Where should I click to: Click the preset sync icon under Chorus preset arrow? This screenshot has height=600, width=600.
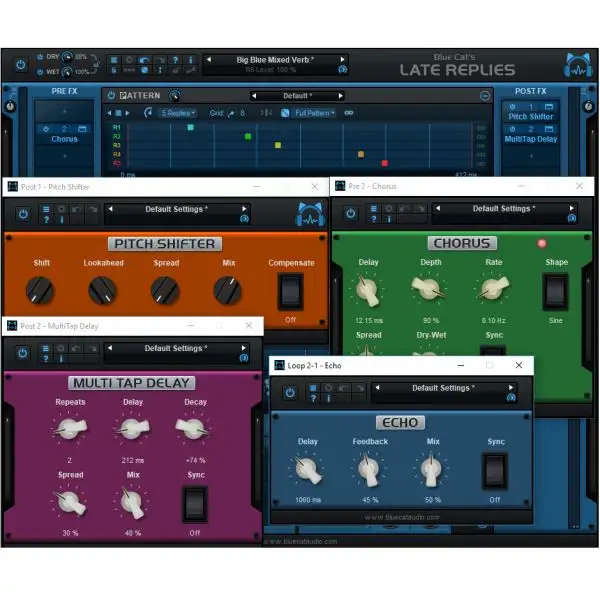(x=571, y=218)
